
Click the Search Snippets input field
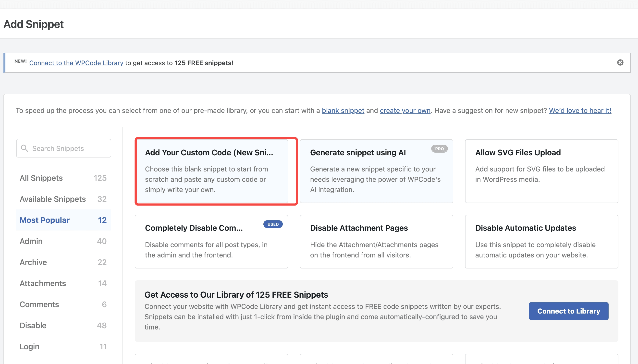click(x=63, y=148)
